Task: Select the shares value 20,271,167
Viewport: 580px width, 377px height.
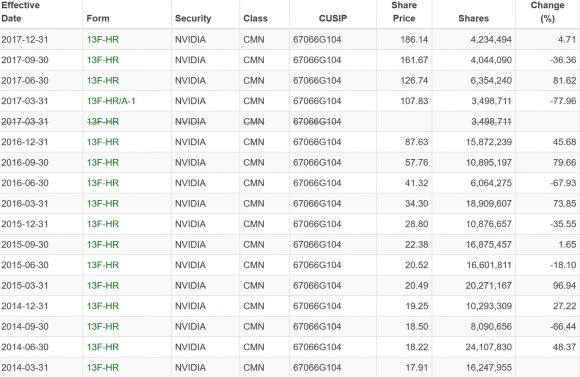Action: pos(489,286)
